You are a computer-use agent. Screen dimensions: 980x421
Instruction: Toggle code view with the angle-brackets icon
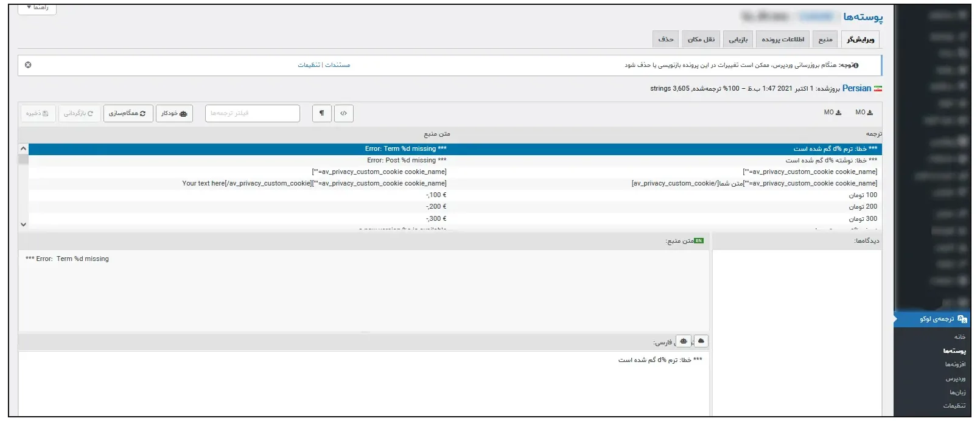point(343,113)
